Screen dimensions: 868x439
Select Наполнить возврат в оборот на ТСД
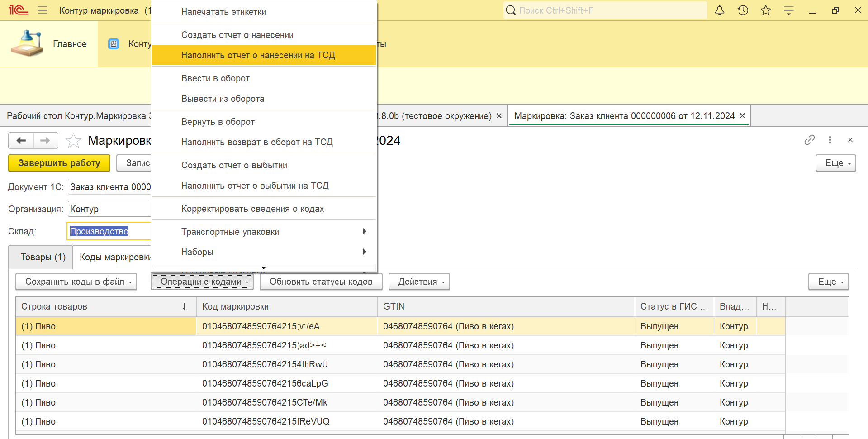coord(264,142)
